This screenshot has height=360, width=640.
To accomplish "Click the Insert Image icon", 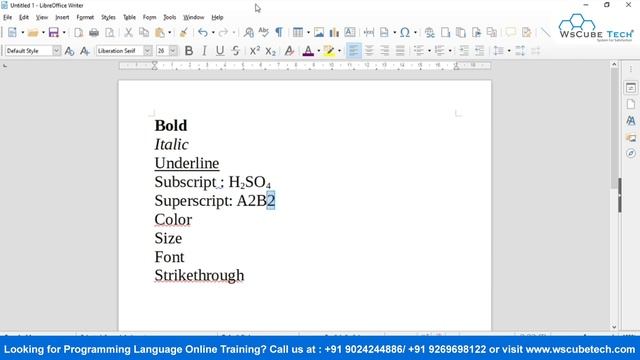I will tap(319, 33).
